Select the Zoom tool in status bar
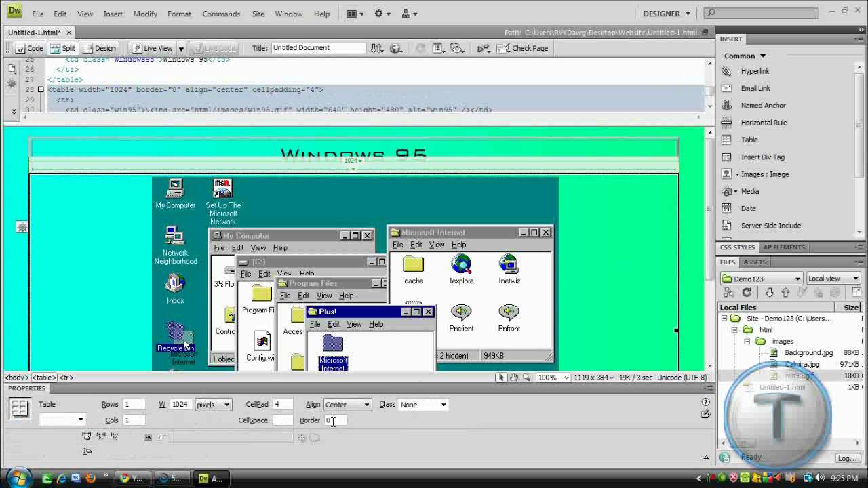The image size is (868, 488). pyautogui.click(x=526, y=378)
